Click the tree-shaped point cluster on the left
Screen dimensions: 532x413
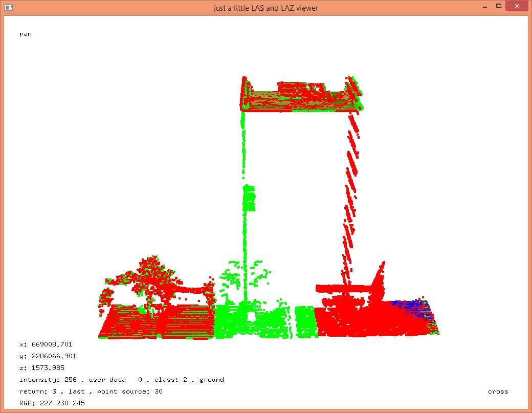[x=148, y=276]
